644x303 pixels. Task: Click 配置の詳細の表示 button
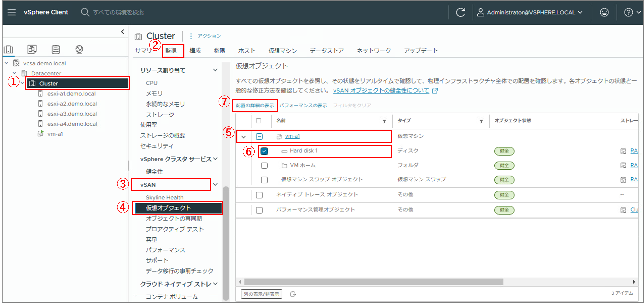click(255, 105)
